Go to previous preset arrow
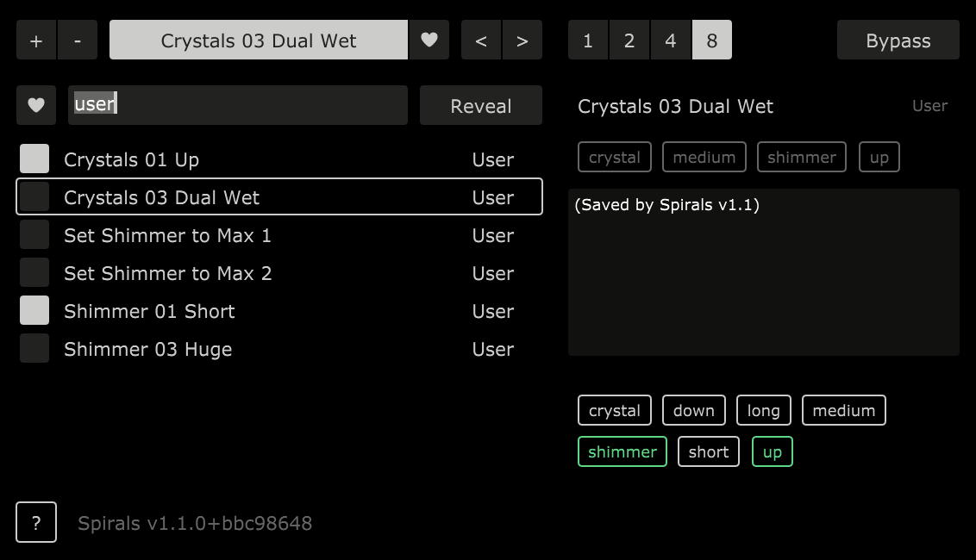The height and width of the screenshot is (560, 976). coord(481,40)
